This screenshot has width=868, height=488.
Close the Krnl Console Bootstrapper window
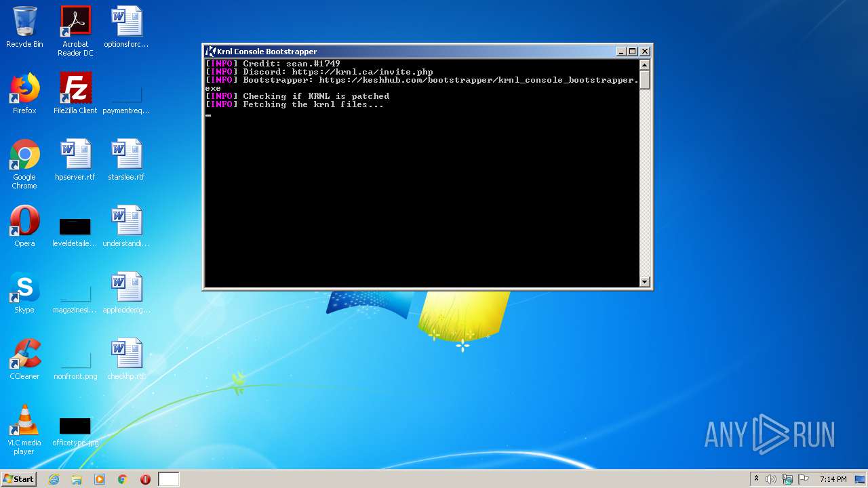645,52
